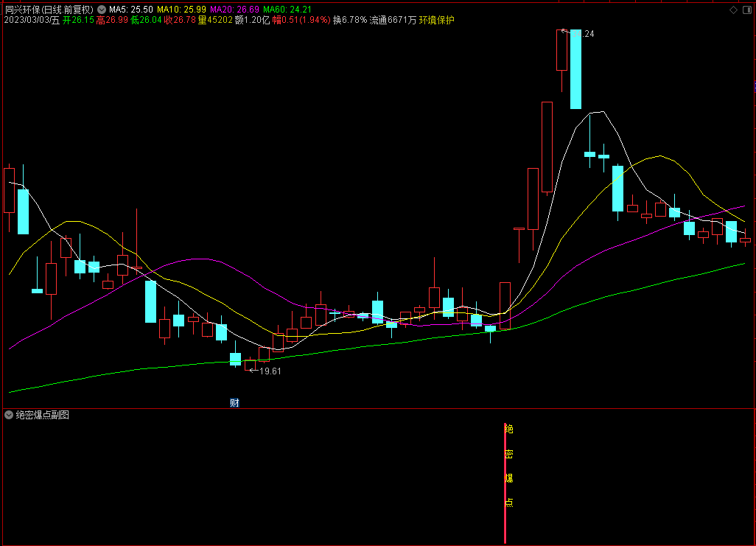Click the turnover amount 额1.20亿

click(x=252, y=20)
